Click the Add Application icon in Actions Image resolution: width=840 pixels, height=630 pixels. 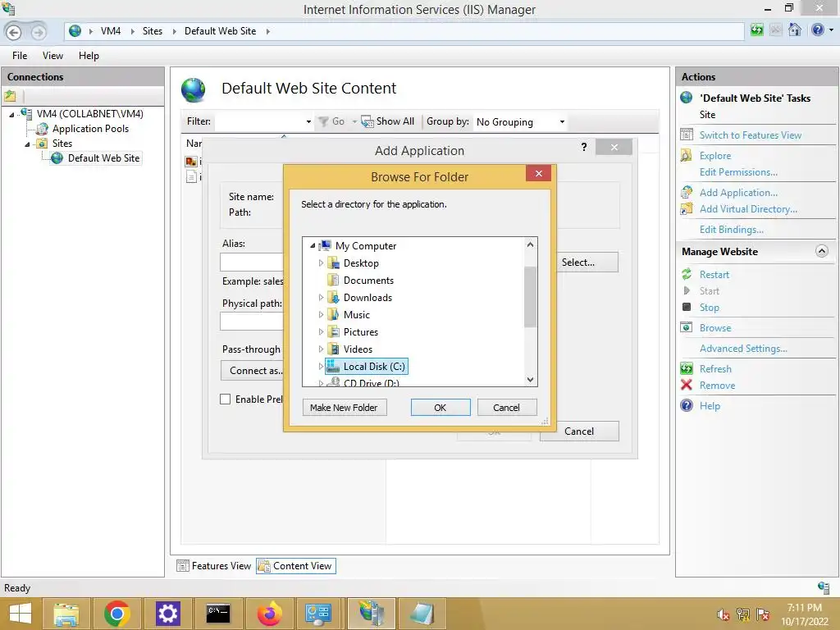[x=687, y=192]
